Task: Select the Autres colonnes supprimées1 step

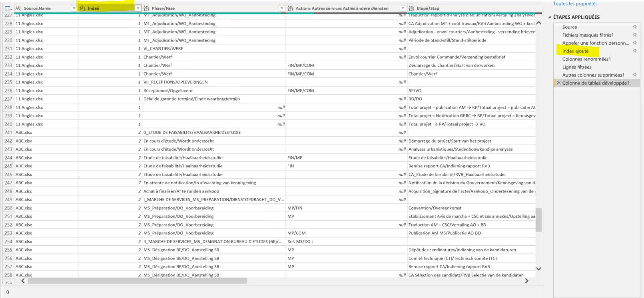Action: pos(593,75)
